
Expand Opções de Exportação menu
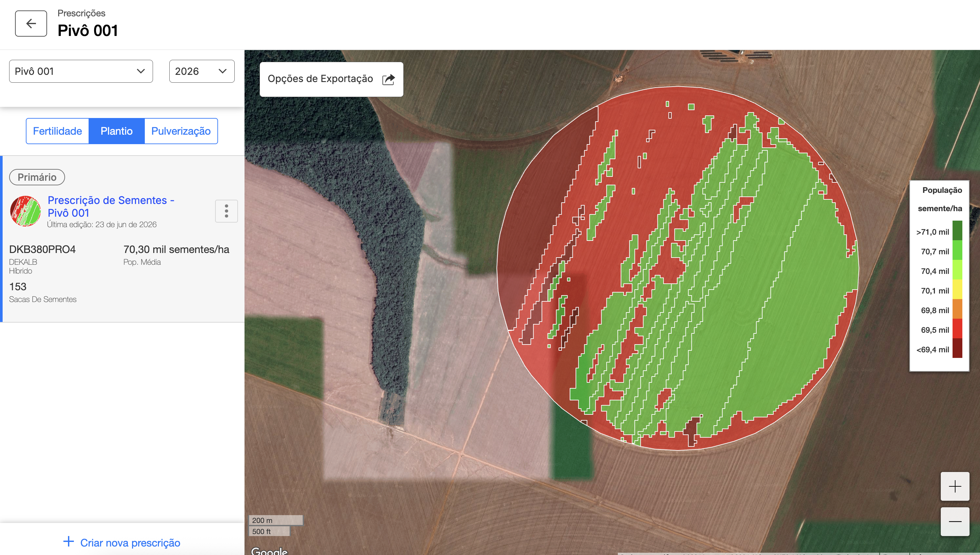point(331,79)
